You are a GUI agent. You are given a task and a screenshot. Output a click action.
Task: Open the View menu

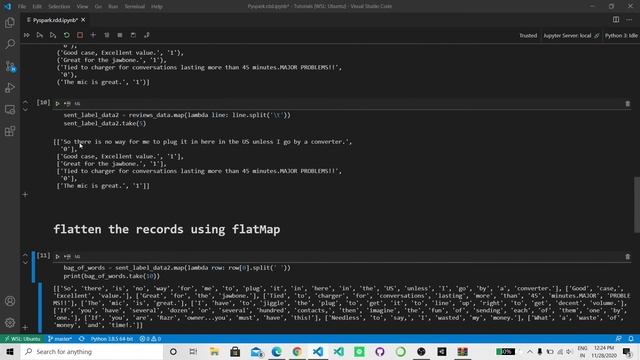pyautogui.click(x=82, y=7)
